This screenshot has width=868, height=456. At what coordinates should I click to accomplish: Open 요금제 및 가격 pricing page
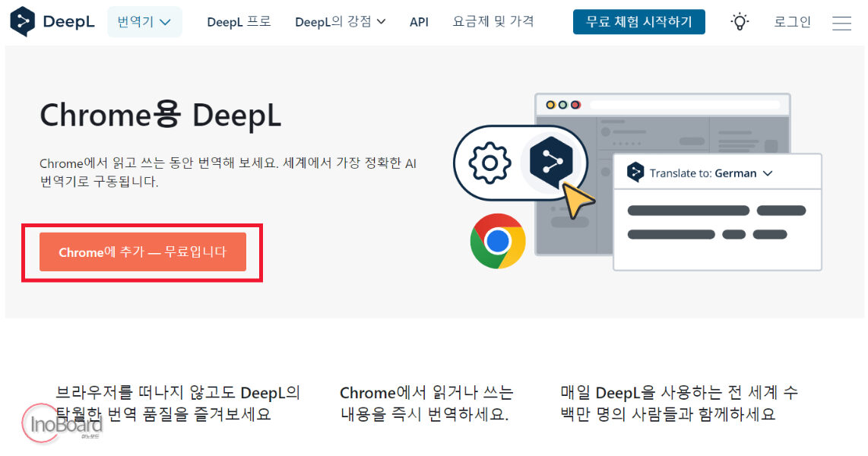click(493, 21)
